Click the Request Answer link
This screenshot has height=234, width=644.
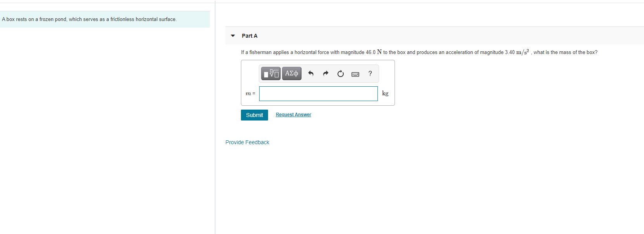(293, 115)
